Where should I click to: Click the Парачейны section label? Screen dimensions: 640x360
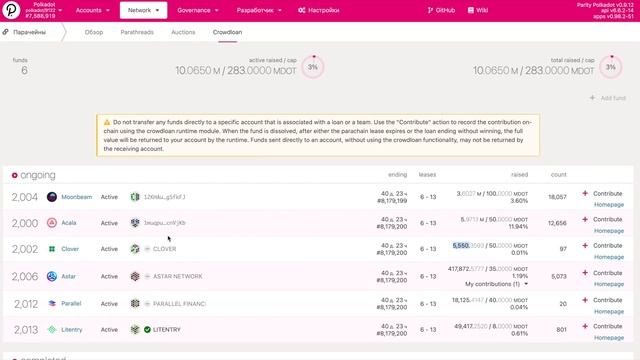pos(29,32)
